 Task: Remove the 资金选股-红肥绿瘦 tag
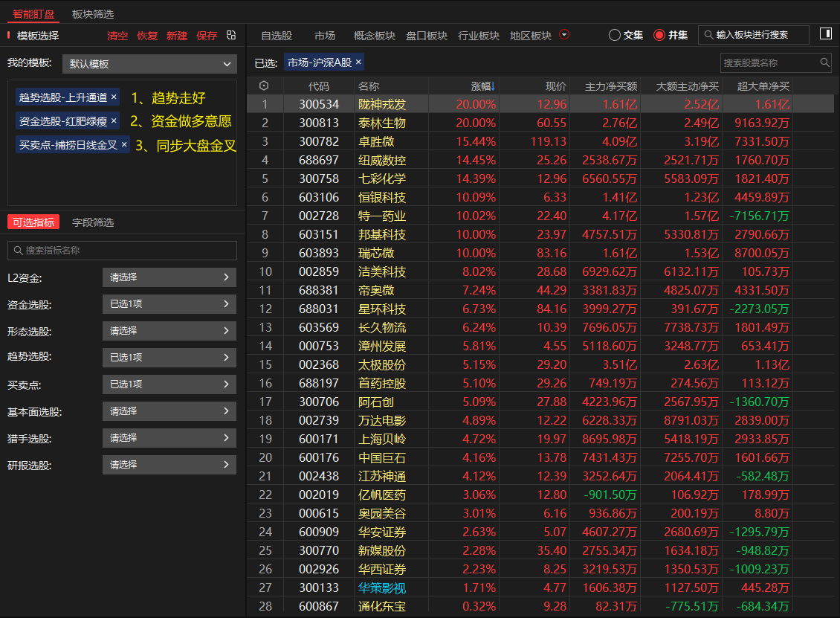[x=114, y=121]
